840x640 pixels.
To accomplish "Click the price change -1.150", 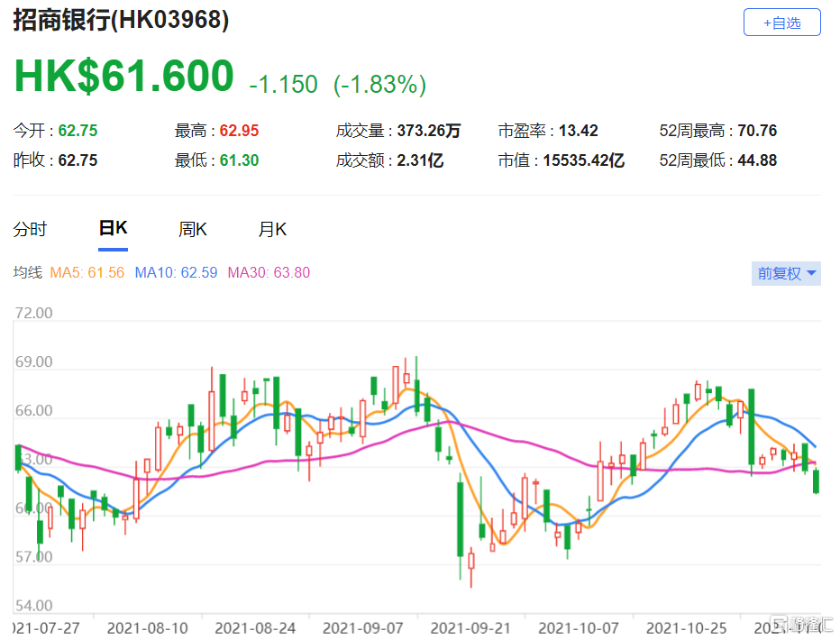I will click(x=283, y=85).
